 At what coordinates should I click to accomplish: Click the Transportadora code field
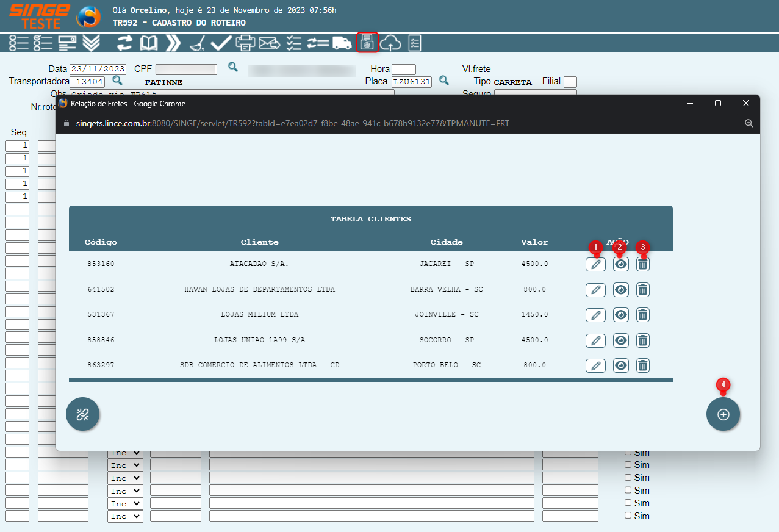click(x=87, y=82)
